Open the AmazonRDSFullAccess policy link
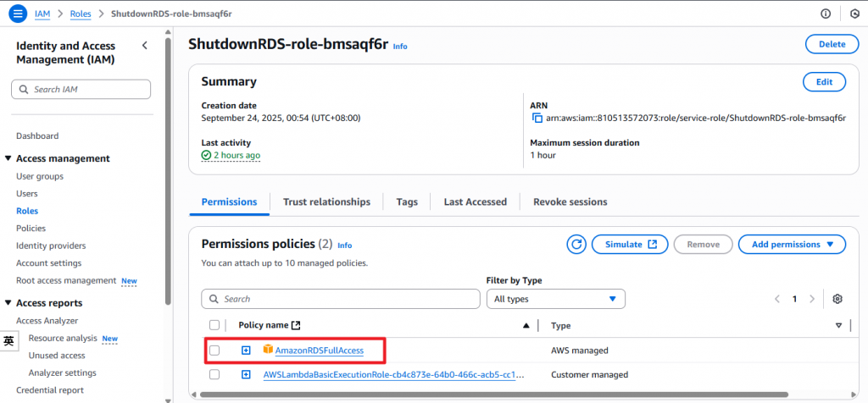The image size is (868, 403). point(319,350)
